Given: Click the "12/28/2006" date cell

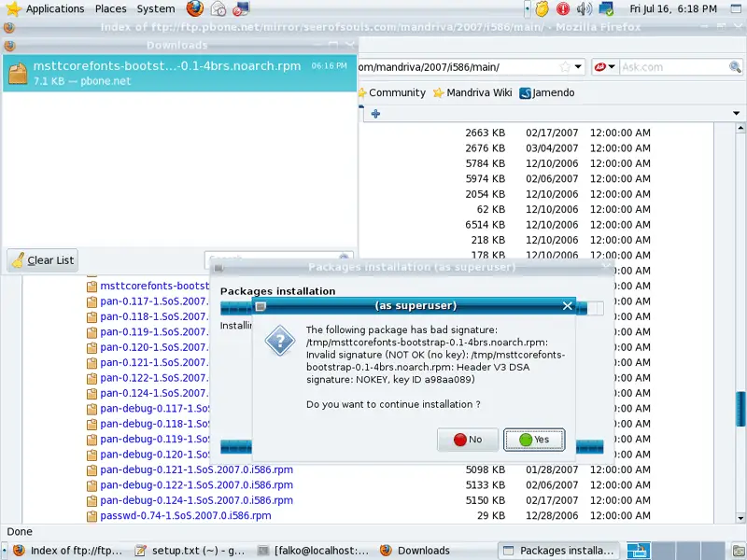Looking at the screenshot, I should (552, 516).
